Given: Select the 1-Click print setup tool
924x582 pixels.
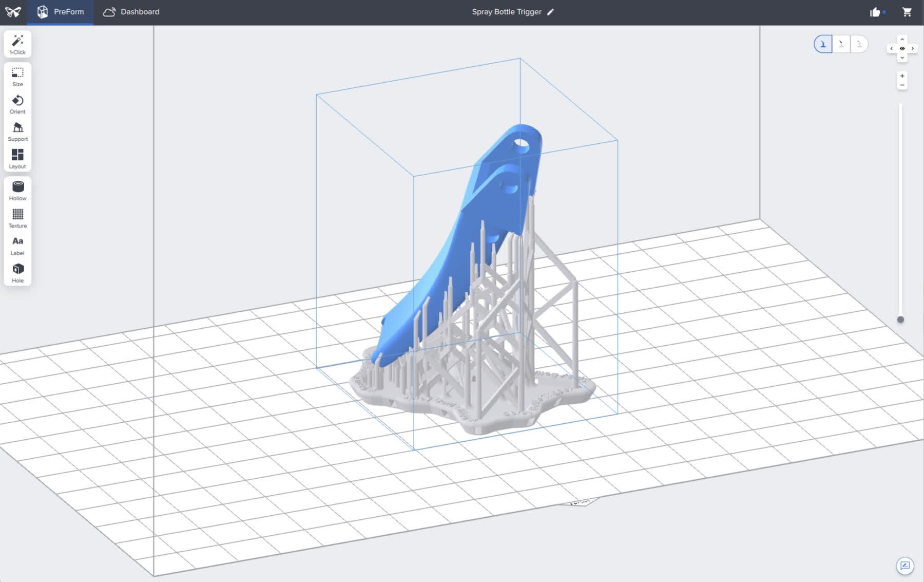Looking at the screenshot, I should click(17, 43).
